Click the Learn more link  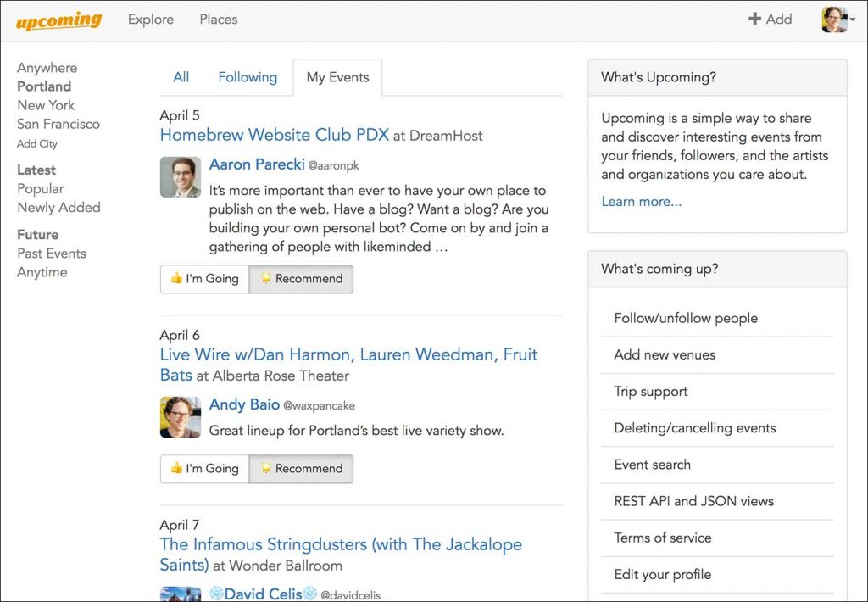coord(642,202)
